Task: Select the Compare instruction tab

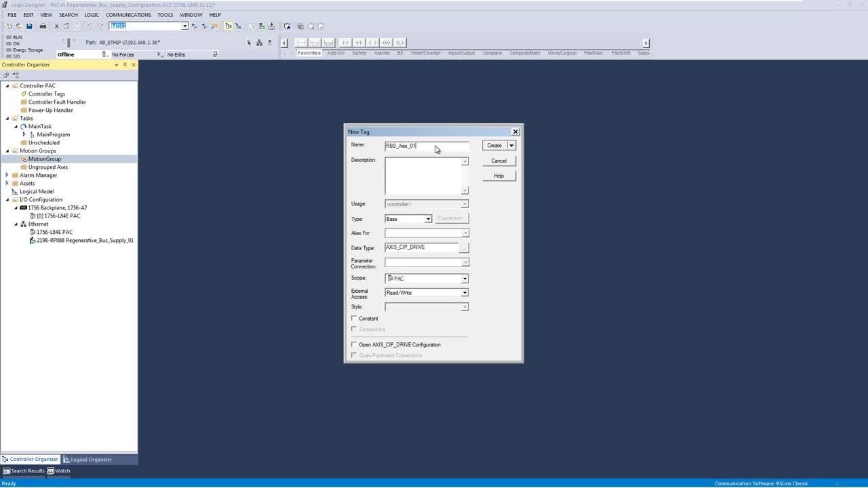Action: point(492,53)
